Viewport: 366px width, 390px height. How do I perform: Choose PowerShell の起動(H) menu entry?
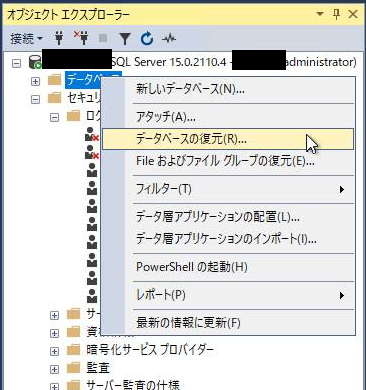[x=228, y=267]
